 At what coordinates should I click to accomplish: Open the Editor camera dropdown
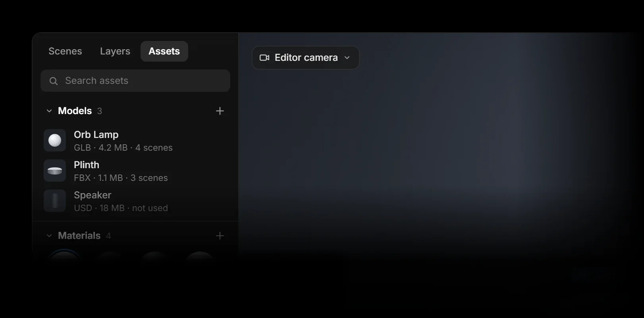[x=305, y=58]
